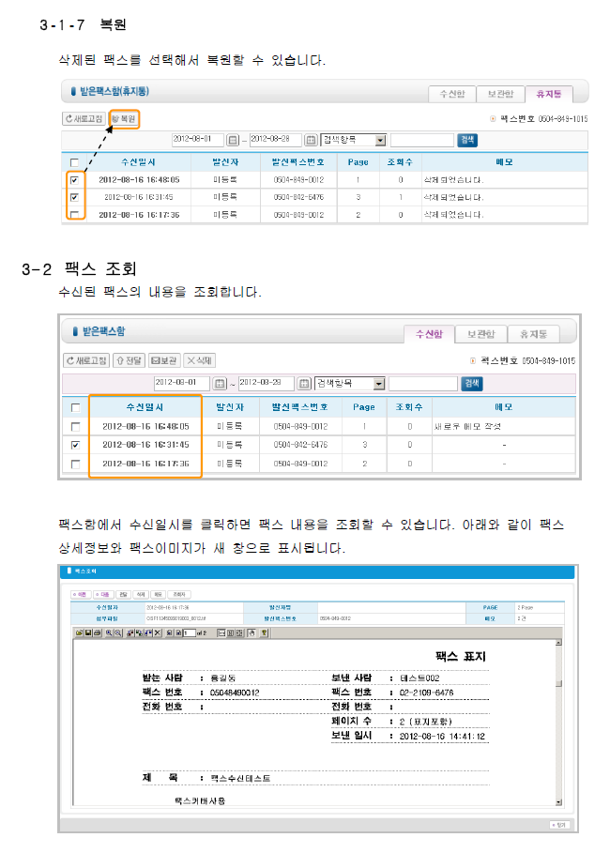Click the 복원 (restore) button in the trash toolbar
The width and height of the screenshot is (610, 868).
[x=125, y=119]
